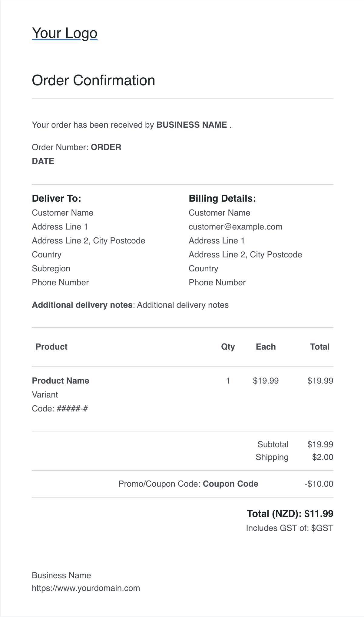
Task: Click the Coupon Code text
Action: click(230, 484)
